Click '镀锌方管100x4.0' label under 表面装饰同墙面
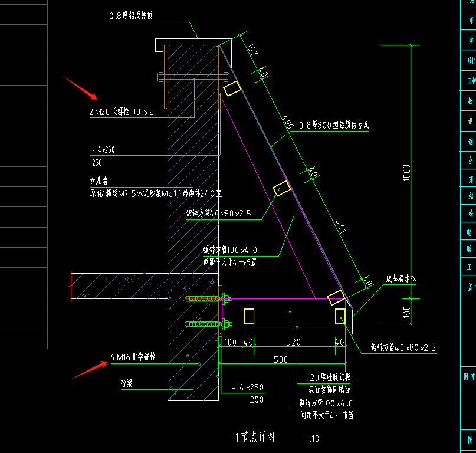 (x=326, y=403)
